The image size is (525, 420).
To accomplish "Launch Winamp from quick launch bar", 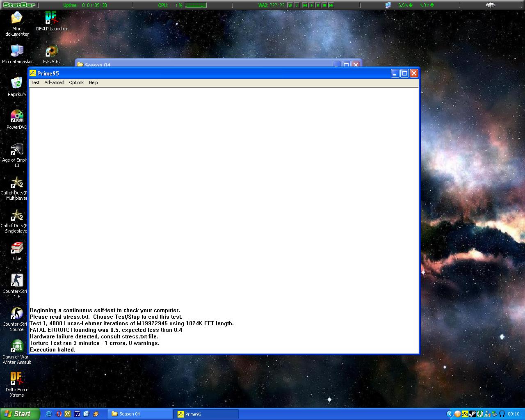I will click(x=96, y=414).
